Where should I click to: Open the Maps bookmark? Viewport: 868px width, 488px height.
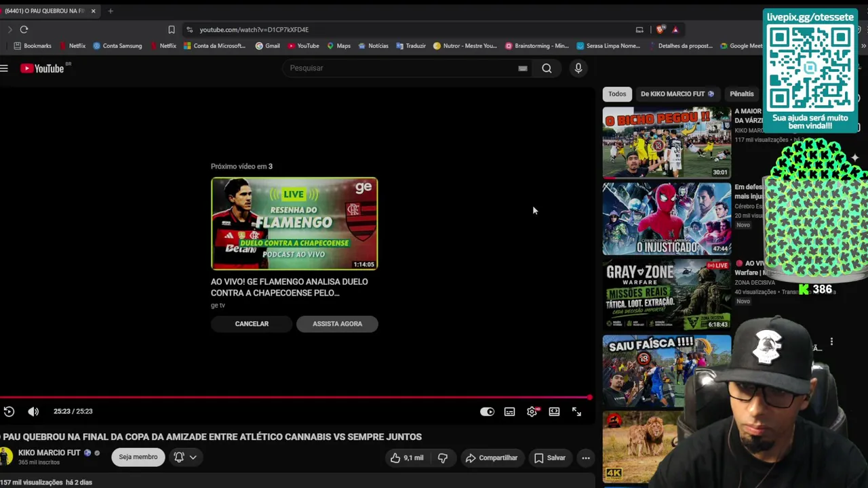coord(338,46)
